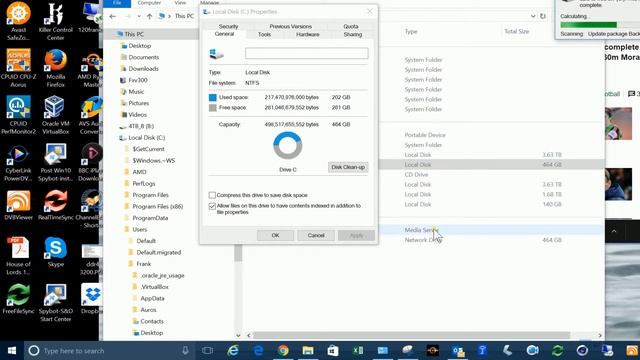Switch to the Previous Versions tab
The width and height of the screenshot is (640, 360).
(290, 26)
